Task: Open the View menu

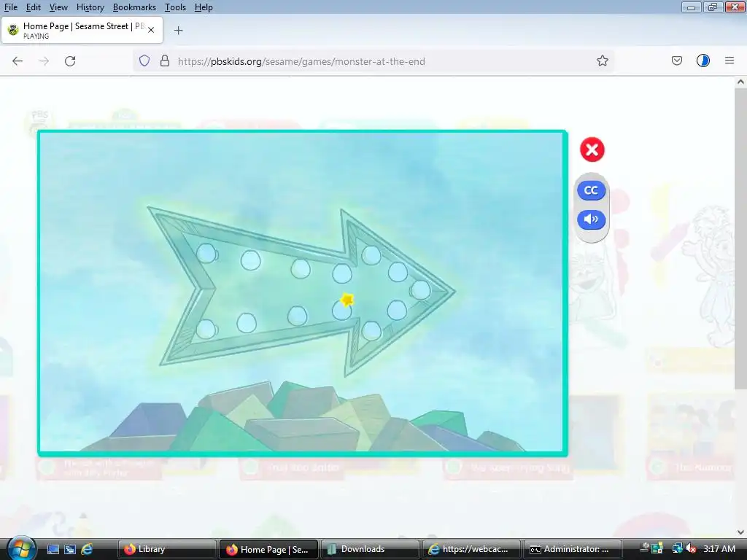Action: click(x=58, y=7)
